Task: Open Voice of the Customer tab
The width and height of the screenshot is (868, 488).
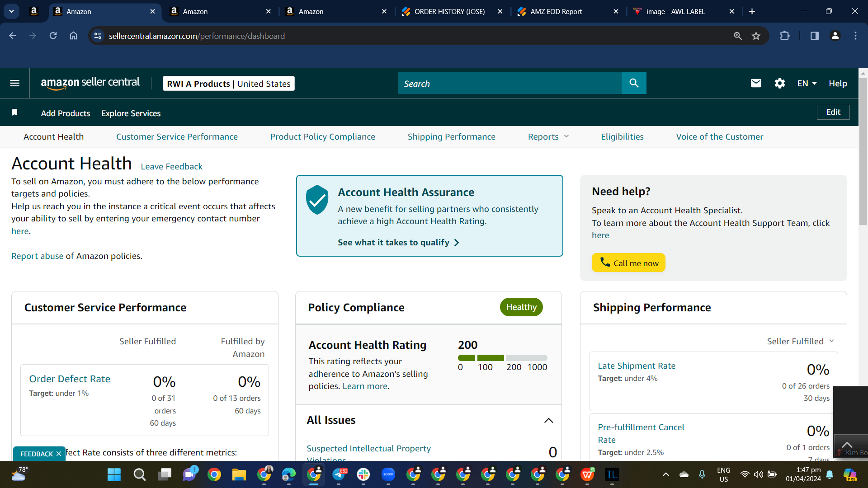Action: point(719,136)
